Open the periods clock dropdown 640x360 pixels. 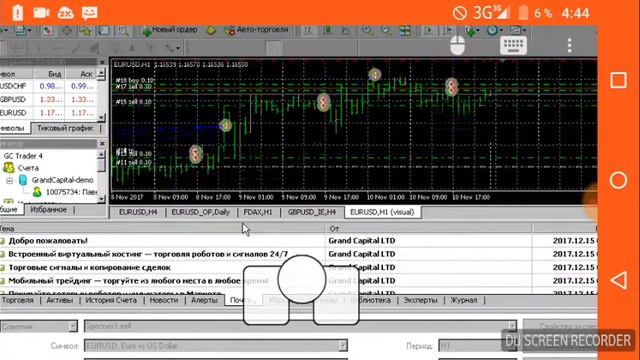[x=494, y=31]
